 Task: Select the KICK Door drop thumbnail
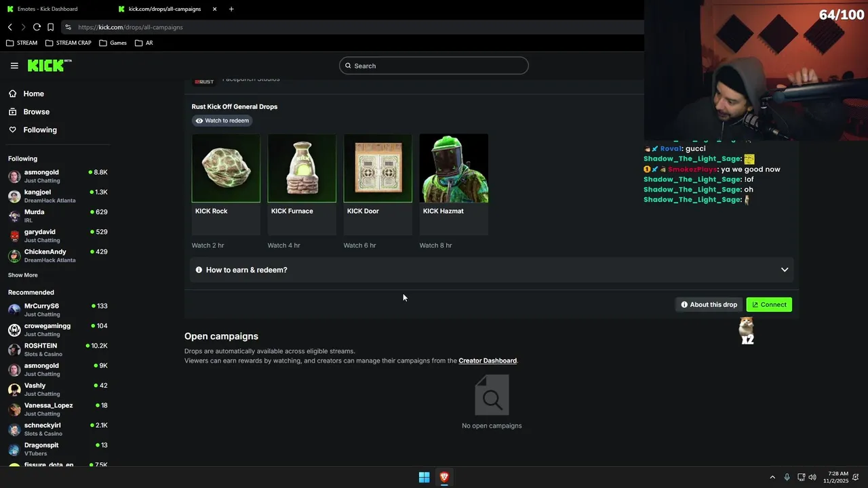[x=378, y=168]
